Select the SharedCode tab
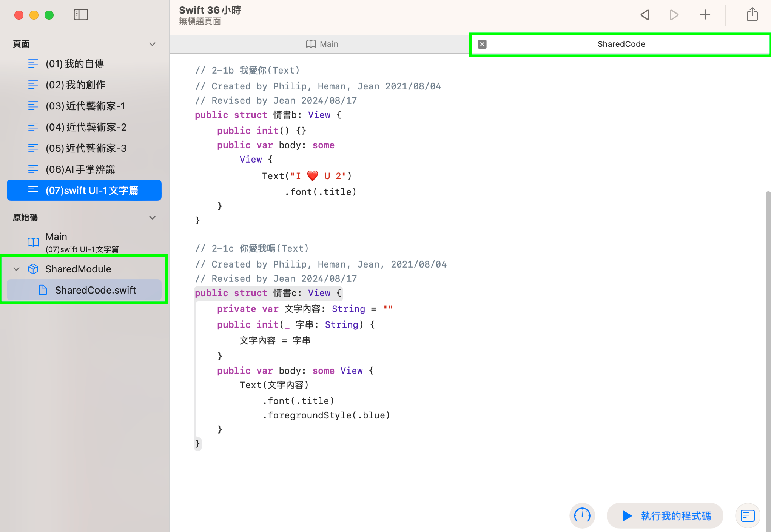This screenshot has width=771, height=532. click(621, 44)
